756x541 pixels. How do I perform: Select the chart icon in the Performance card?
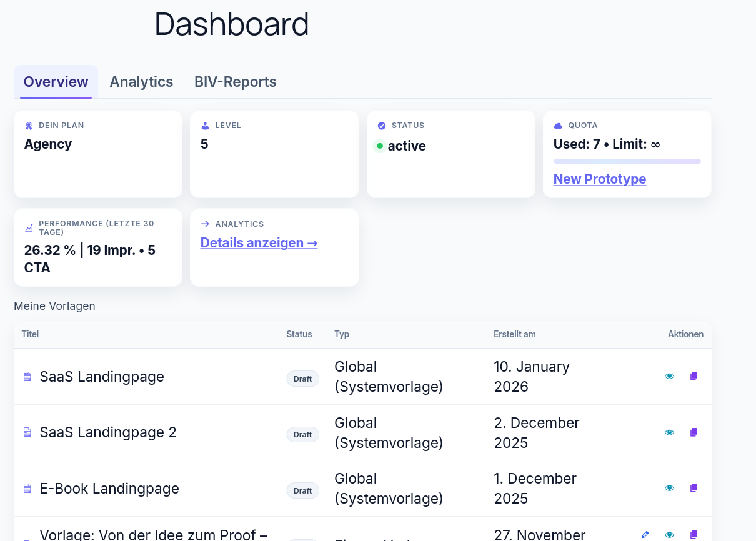29,227
